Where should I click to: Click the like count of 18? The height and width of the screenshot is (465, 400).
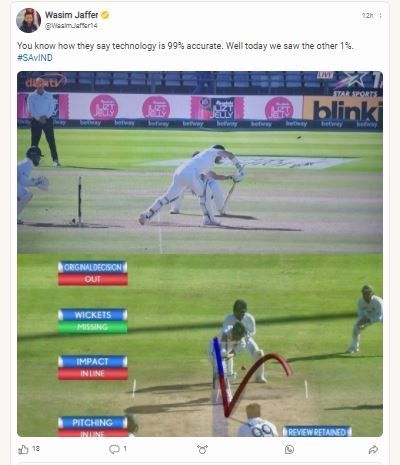(x=36, y=449)
